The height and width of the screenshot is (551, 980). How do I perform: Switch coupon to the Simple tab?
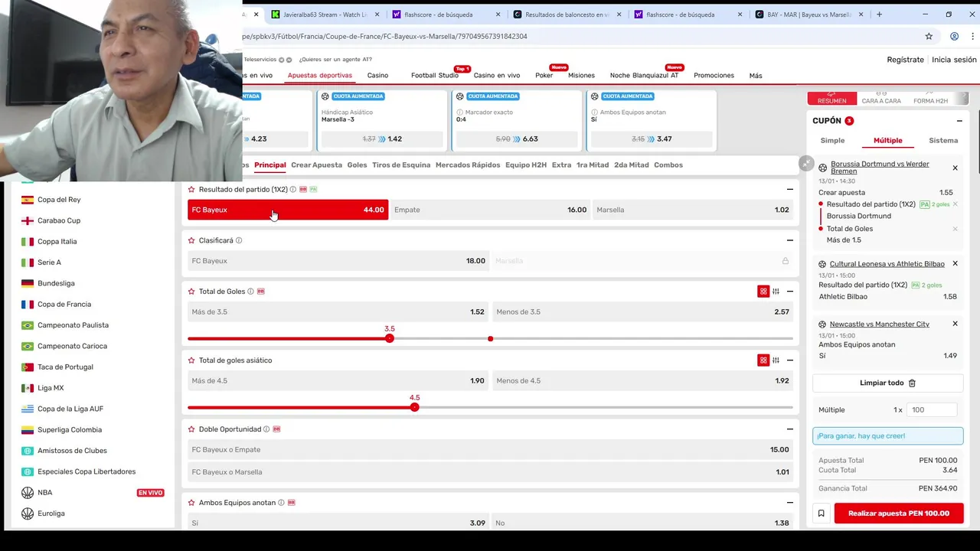click(832, 141)
